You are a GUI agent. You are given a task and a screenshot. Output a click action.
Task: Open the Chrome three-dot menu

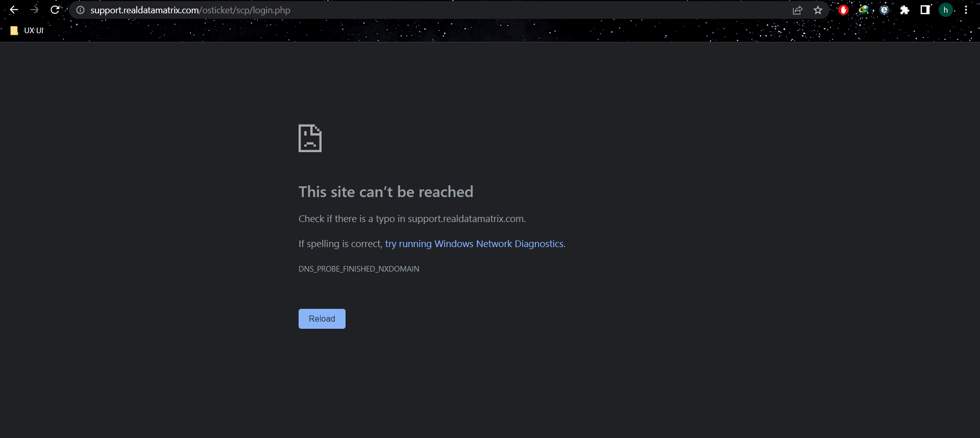click(x=966, y=10)
